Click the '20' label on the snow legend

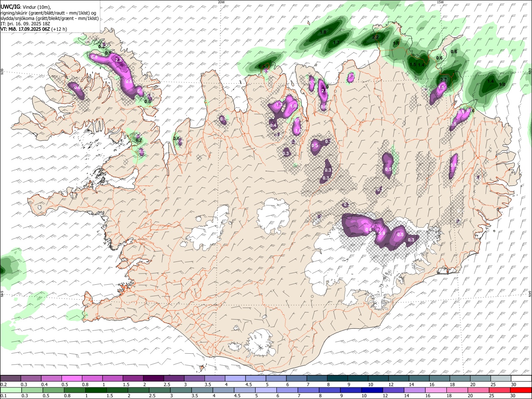click(473, 384)
